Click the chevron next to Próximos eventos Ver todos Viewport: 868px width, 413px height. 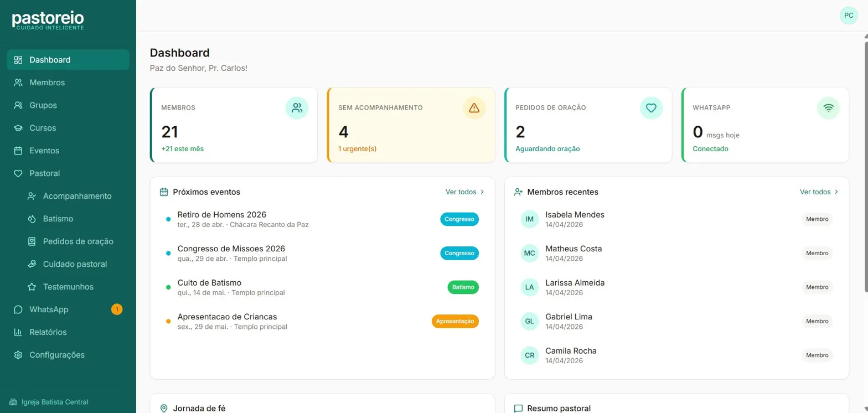coord(482,192)
